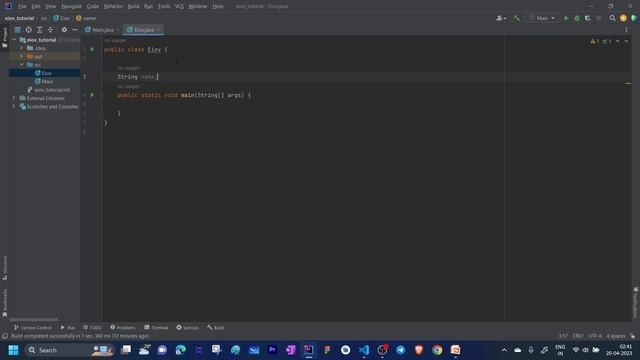Open the Help menu

[x=218, y=6]
